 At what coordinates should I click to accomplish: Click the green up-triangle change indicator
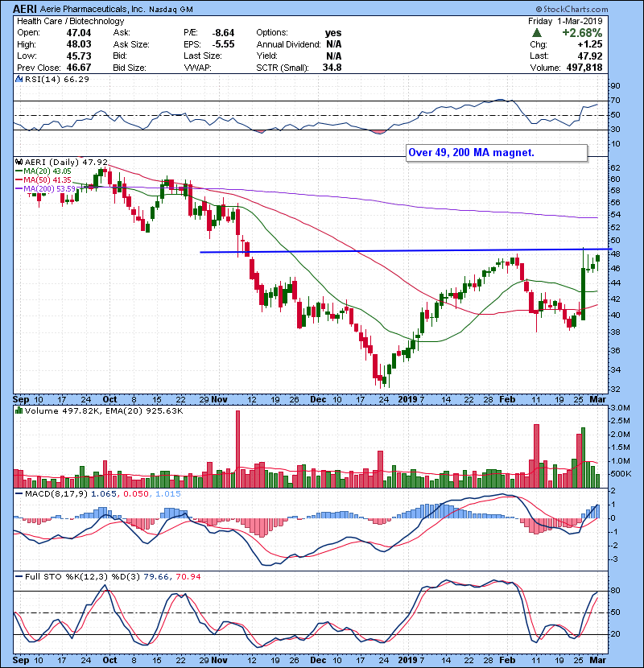pyautogui.click(x=537, y=32)
